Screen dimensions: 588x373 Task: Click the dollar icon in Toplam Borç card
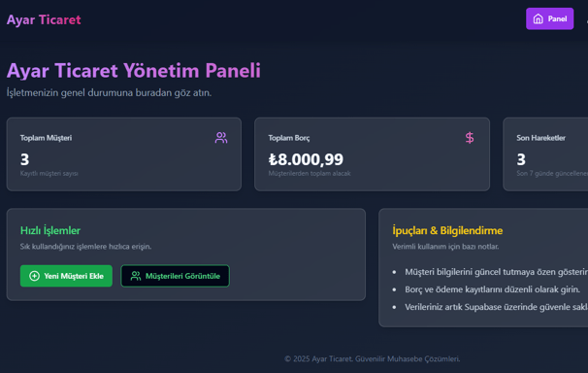pos(470,138)
